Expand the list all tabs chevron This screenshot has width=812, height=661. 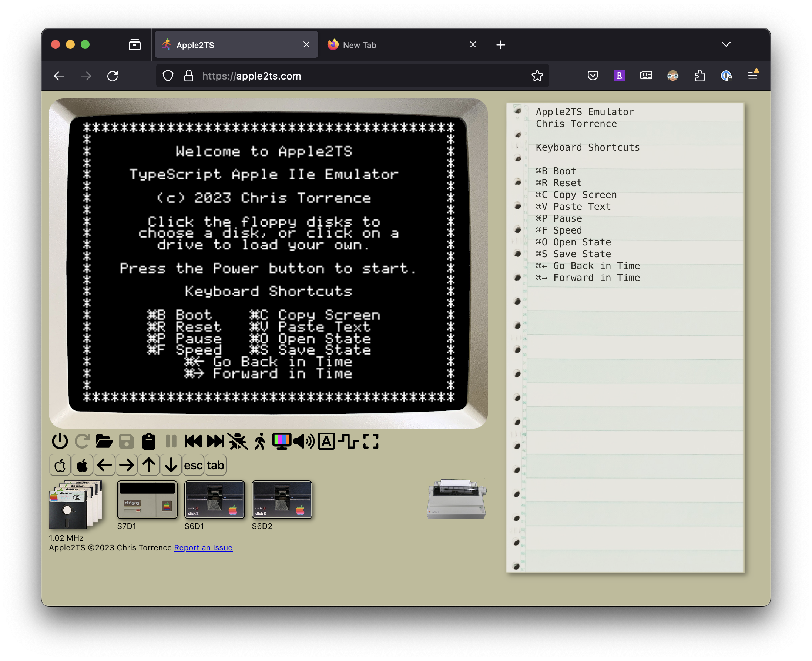coord(726,44)
